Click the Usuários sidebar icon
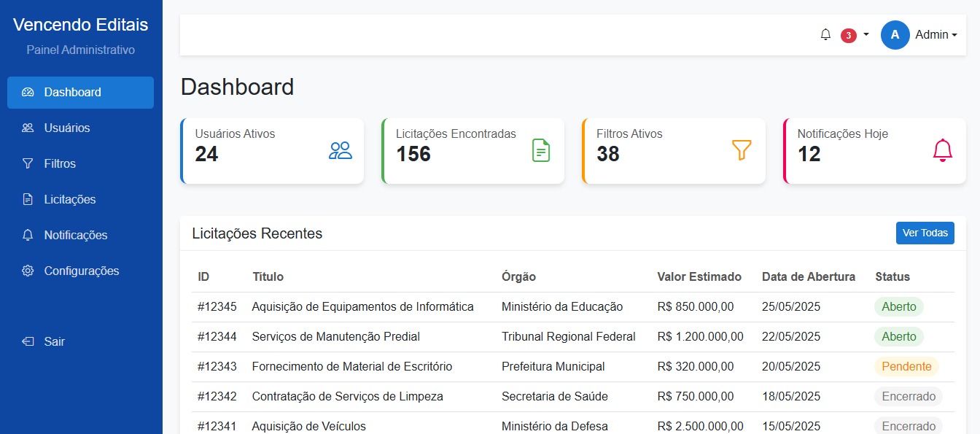Screen dimensions: 980x434 (x=27, y=128)
